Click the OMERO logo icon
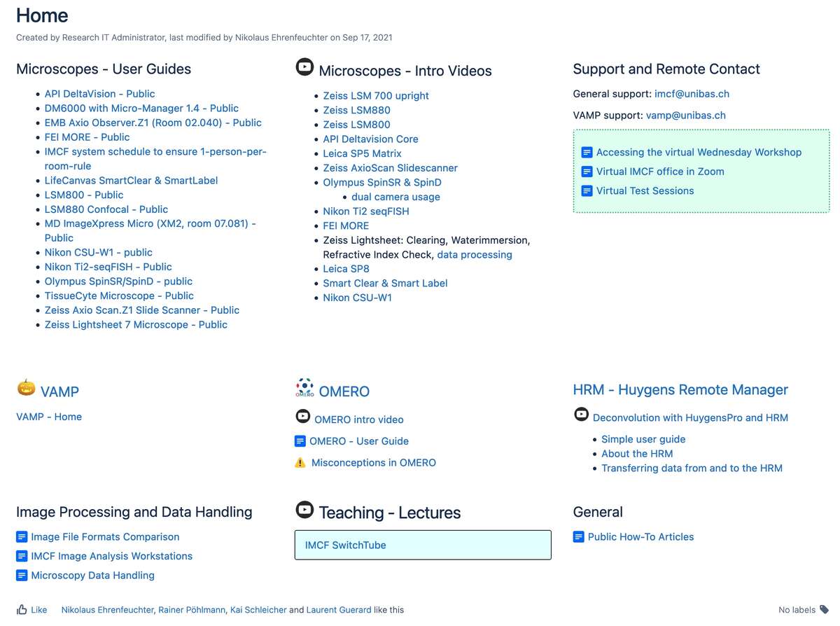The image size is (840, 626). [304, 387]
